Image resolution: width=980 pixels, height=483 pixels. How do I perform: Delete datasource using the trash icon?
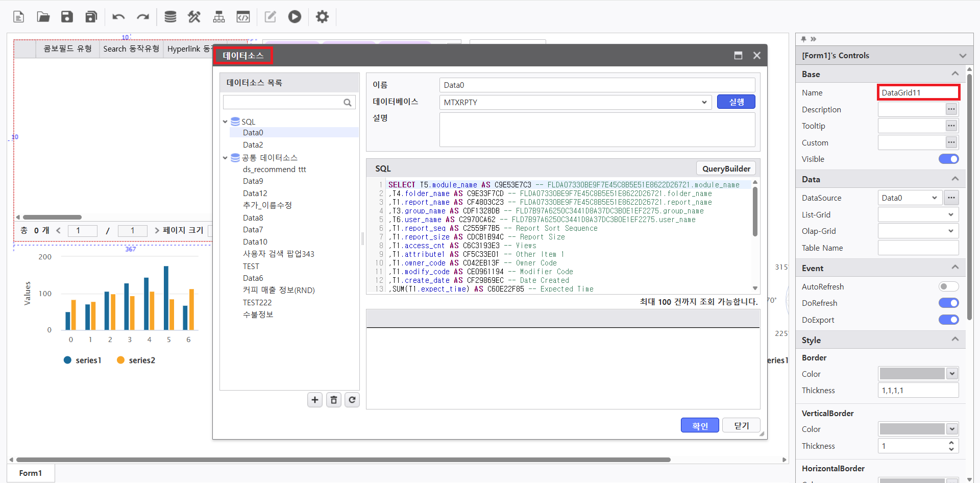click(334, 400)
